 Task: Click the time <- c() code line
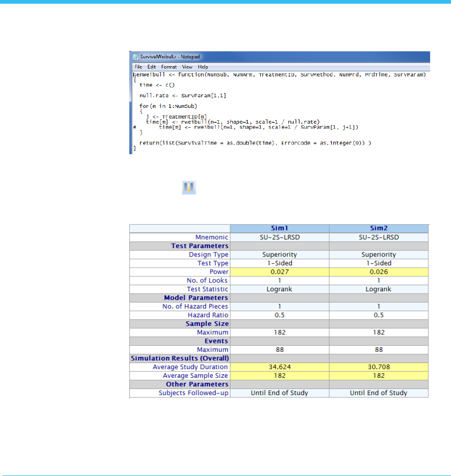[x=157, y=85]
